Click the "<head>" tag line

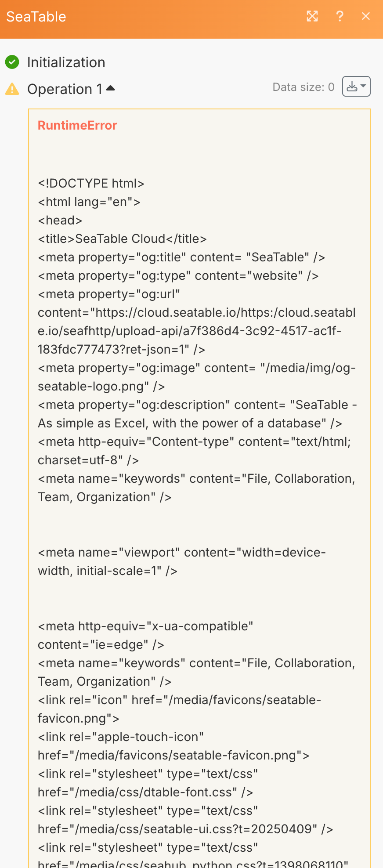coord(60,220)
